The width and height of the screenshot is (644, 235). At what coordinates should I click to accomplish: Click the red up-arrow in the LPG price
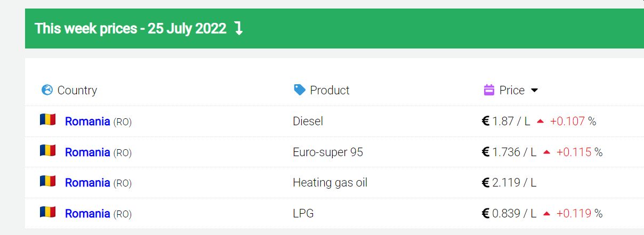pyautogui.click(x=546, y=214)
